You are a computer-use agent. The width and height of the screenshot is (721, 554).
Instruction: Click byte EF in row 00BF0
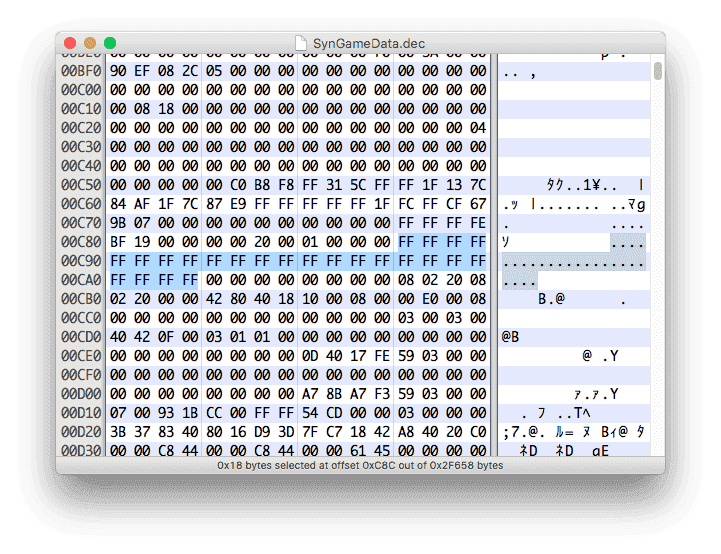pyautogui.click(x=142, y=71)
